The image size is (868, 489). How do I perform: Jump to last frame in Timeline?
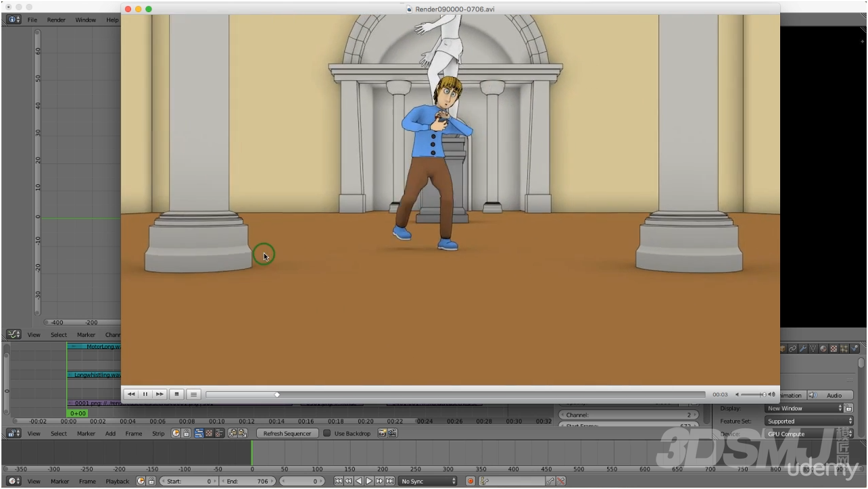point(390,481)
